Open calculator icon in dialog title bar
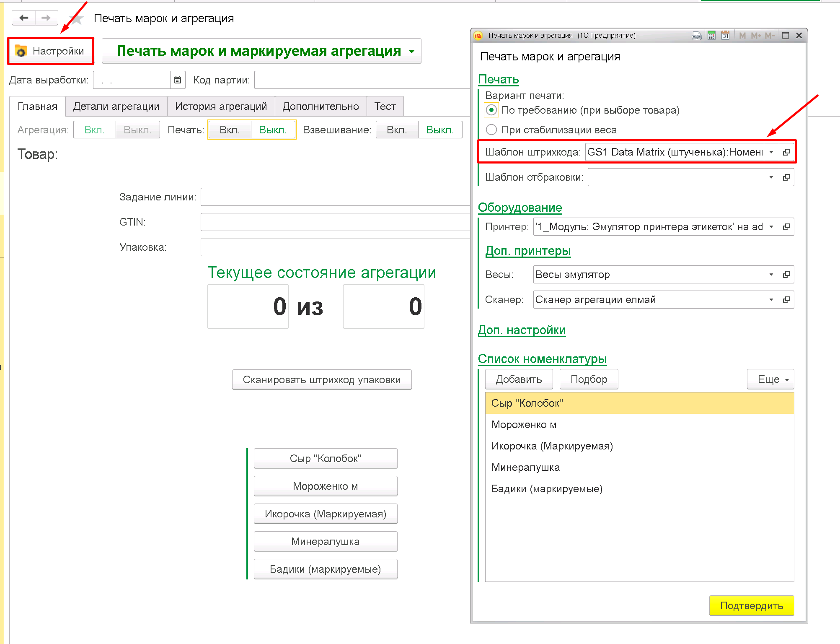Screen dimensions: 840x644 pos(711,36)
